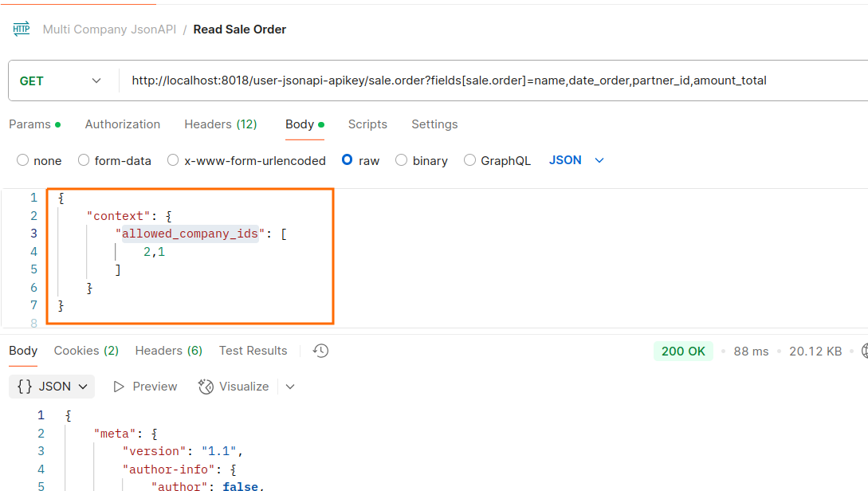Open the Multi Company JsonAPI collection link
868x491 pixels.
click(108, 29)
